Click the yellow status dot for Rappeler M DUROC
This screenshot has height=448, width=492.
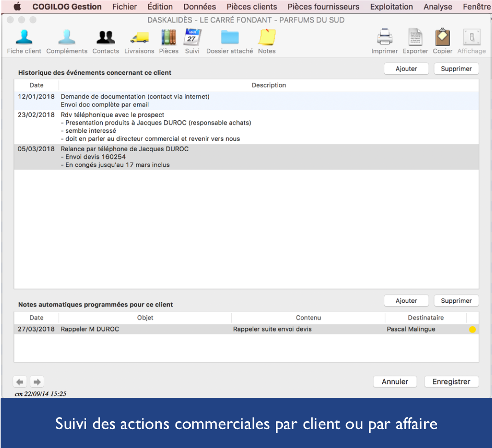(x=472, y=330)
